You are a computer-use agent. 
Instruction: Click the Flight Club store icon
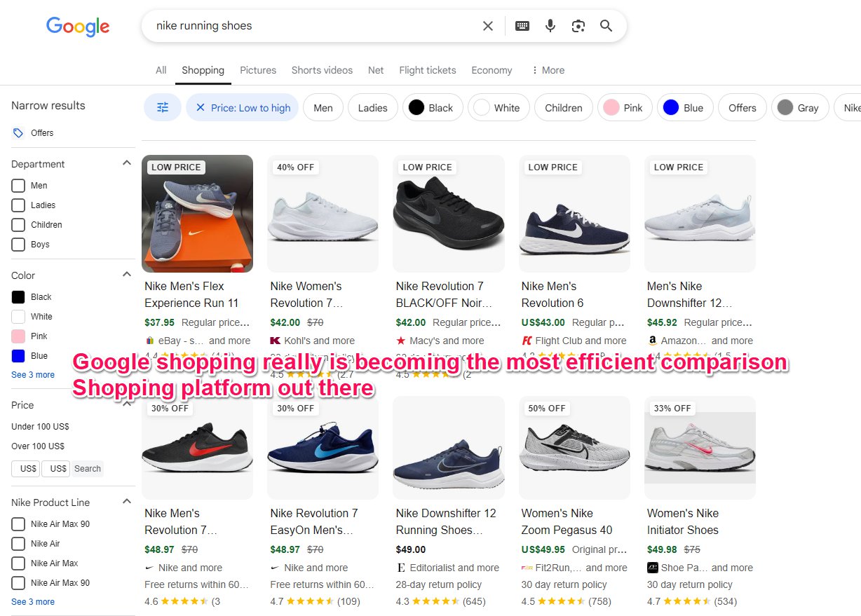(x=527, y=341)
